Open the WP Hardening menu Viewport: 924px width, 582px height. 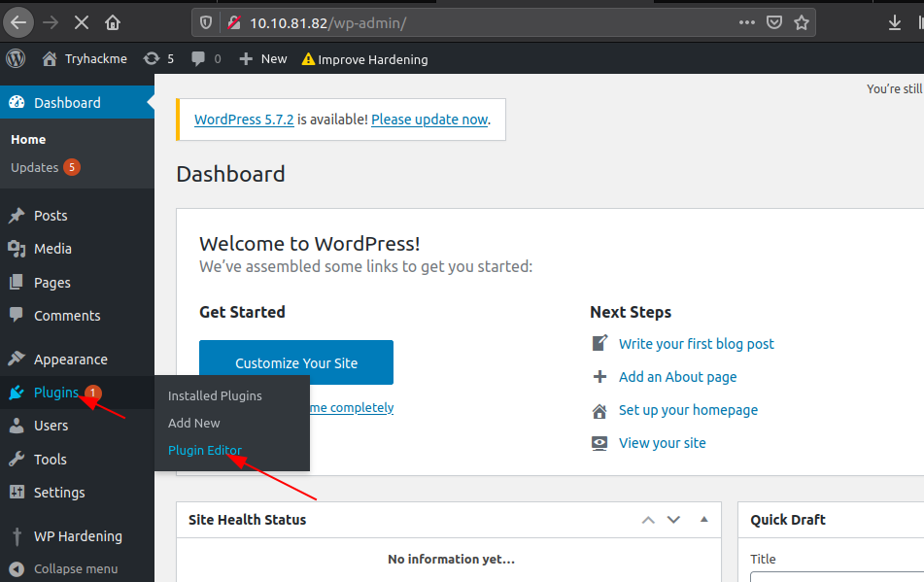pyautogui.click(x=77, y=536)
